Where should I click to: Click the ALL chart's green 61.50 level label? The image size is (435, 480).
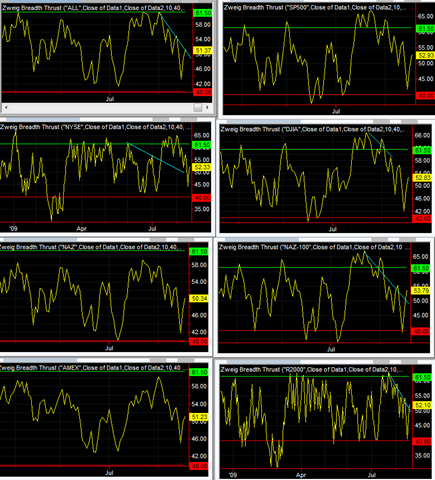pos(202,13)
